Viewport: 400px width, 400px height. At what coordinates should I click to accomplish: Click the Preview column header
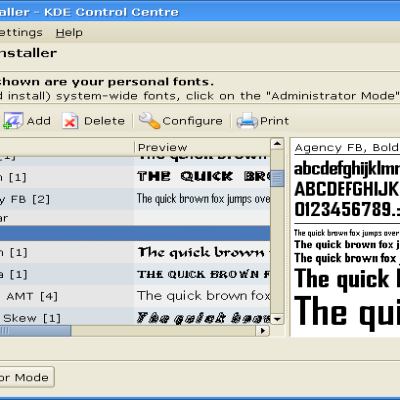202,147
